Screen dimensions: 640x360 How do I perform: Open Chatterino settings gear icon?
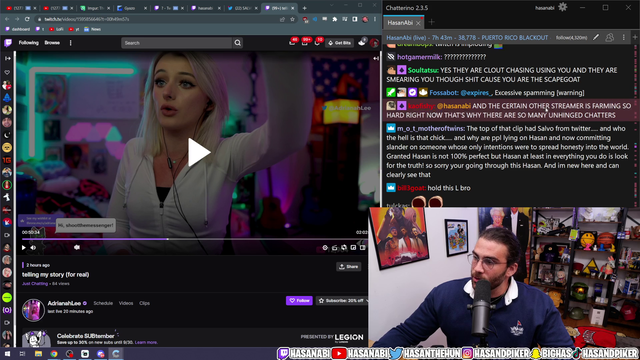[563, 7]
